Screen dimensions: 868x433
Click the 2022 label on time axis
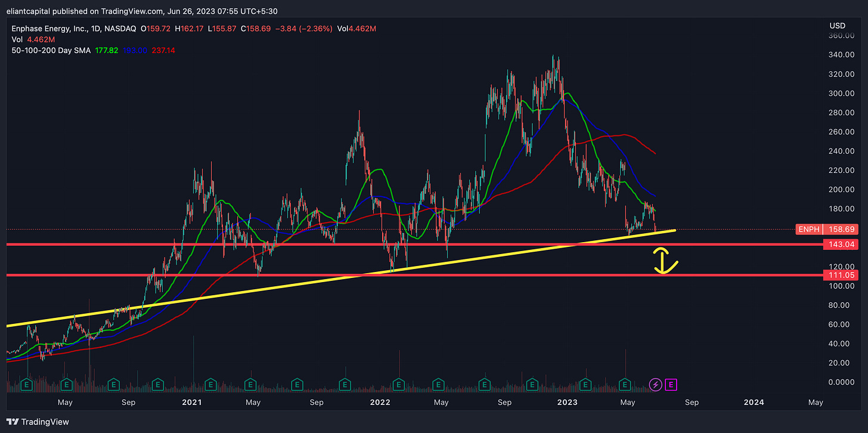click(x=379, y=403)
